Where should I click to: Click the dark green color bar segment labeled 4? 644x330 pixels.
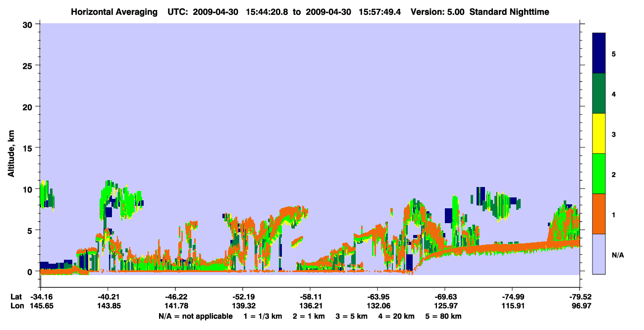click(x=599, y=94)
